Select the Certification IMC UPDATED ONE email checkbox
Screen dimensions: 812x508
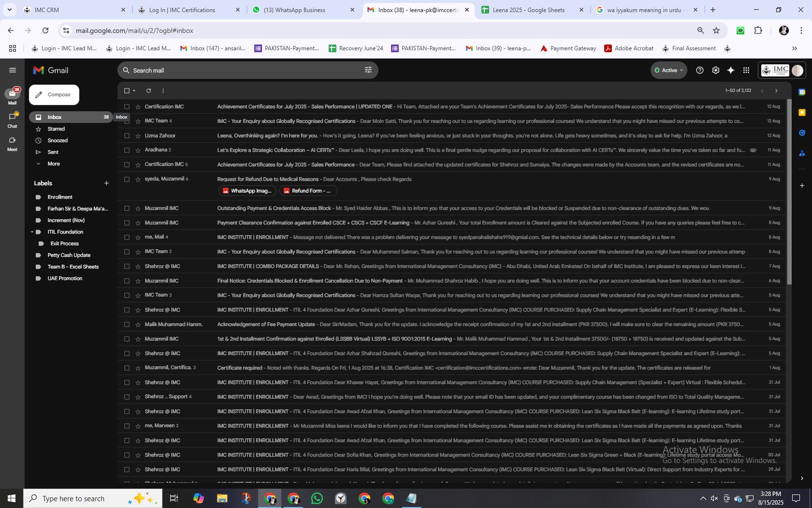point(127,106)
